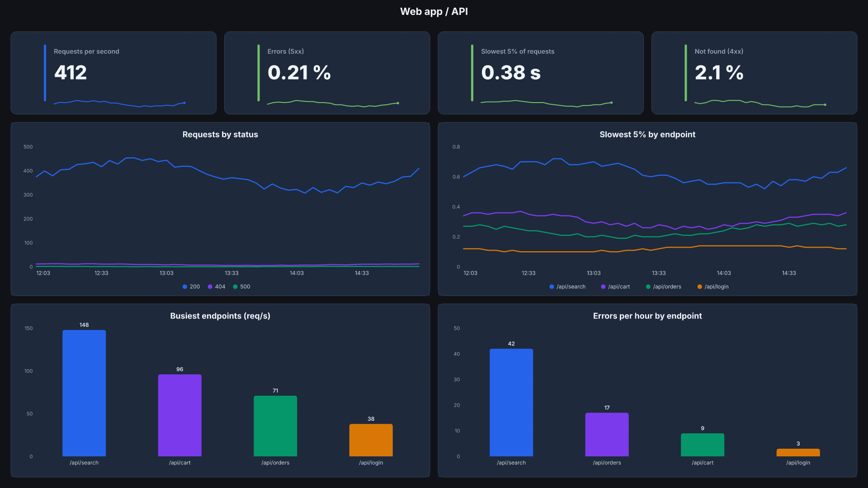Click the 0.38 s latency value
Image resolution: width=868 pixels, height=488 pixels.
click(x=511, y=72)
